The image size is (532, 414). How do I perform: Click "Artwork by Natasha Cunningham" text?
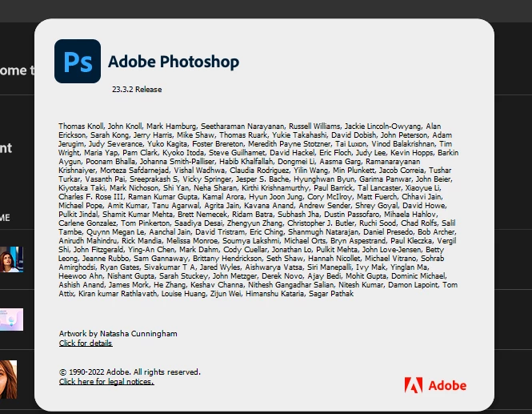click(118, 333)
